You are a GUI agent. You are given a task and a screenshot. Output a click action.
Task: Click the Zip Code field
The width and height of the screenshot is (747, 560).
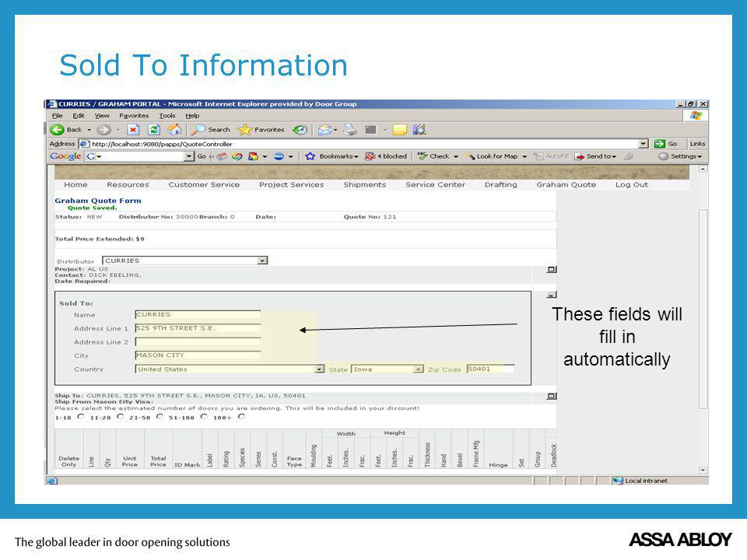[491, 369]
